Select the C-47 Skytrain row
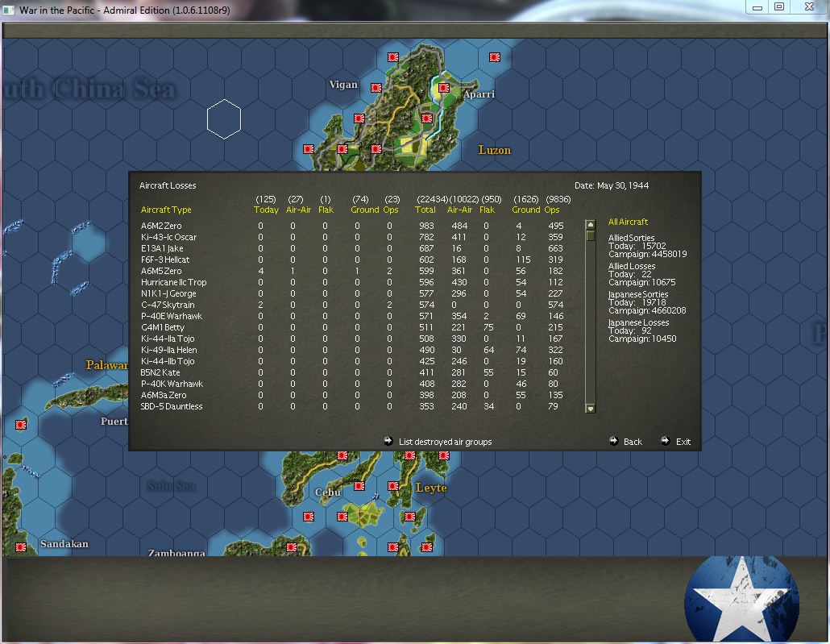 point(352,305)
